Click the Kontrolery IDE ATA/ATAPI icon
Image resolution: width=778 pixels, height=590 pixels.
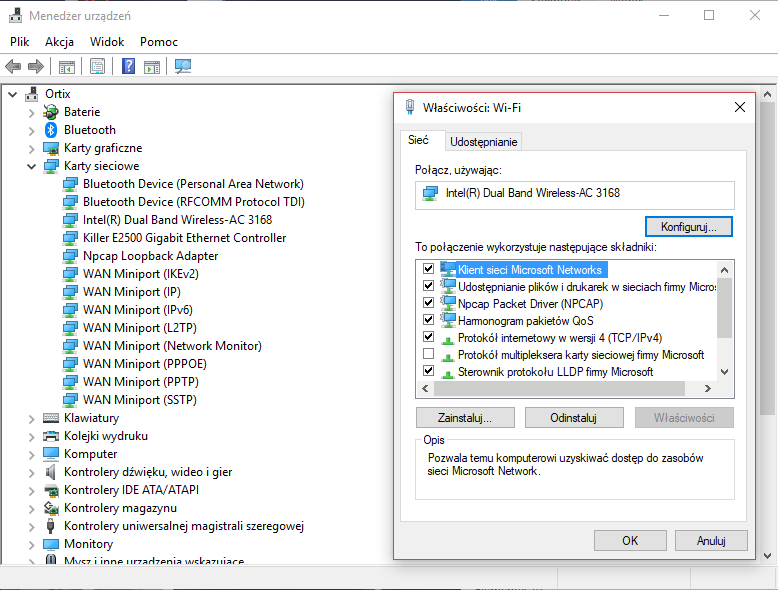click(51, 490)
